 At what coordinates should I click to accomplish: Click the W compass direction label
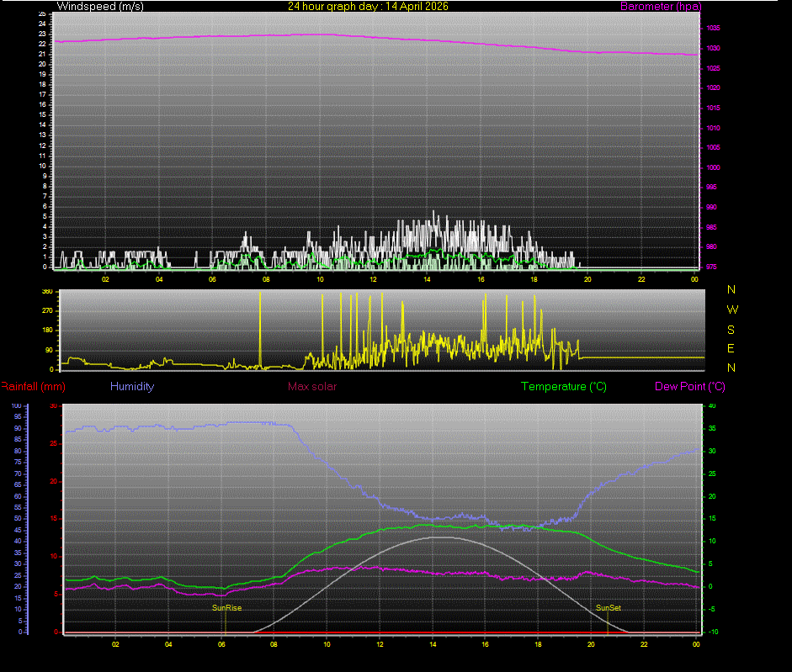tap(731, 310)
